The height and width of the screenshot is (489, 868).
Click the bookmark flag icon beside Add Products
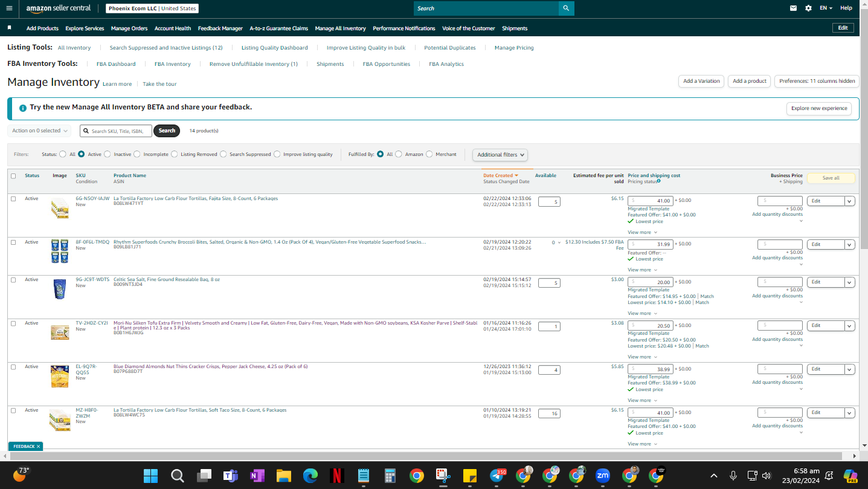coord(9,28)
